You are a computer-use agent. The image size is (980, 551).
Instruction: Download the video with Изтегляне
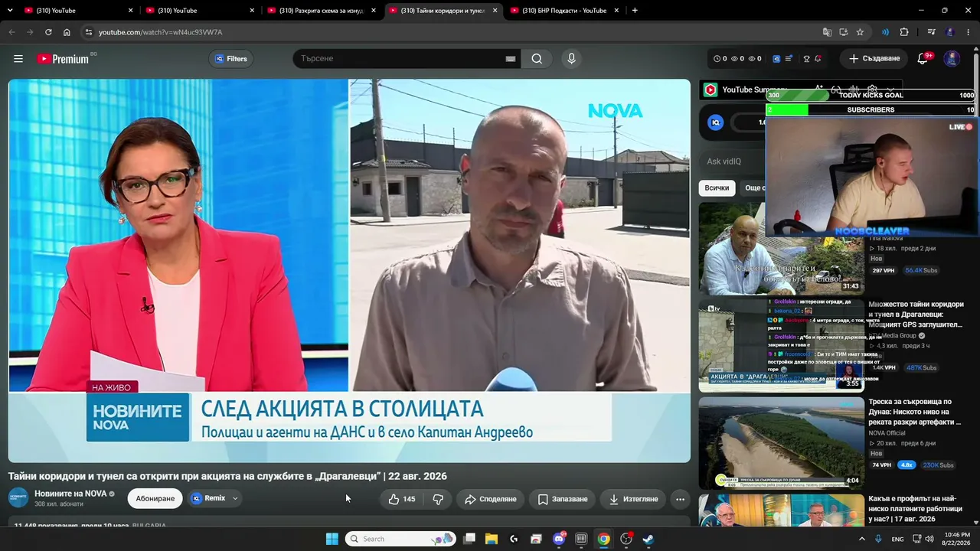633,499
